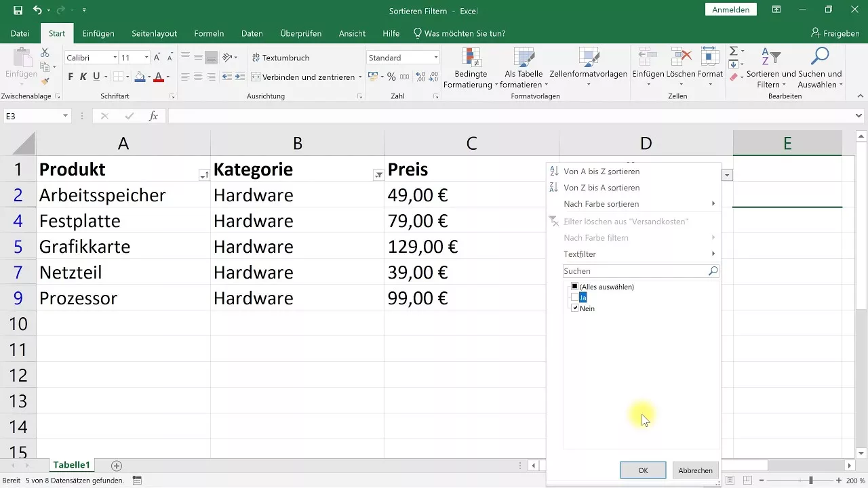The image size is (868, 488).
Task: Apply bold formatting with F icon
Action: click(x=70, y=77)
